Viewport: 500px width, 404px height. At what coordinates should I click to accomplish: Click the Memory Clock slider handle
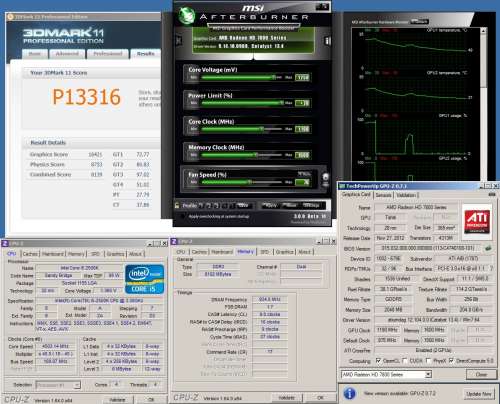click(x=256, y=155)
